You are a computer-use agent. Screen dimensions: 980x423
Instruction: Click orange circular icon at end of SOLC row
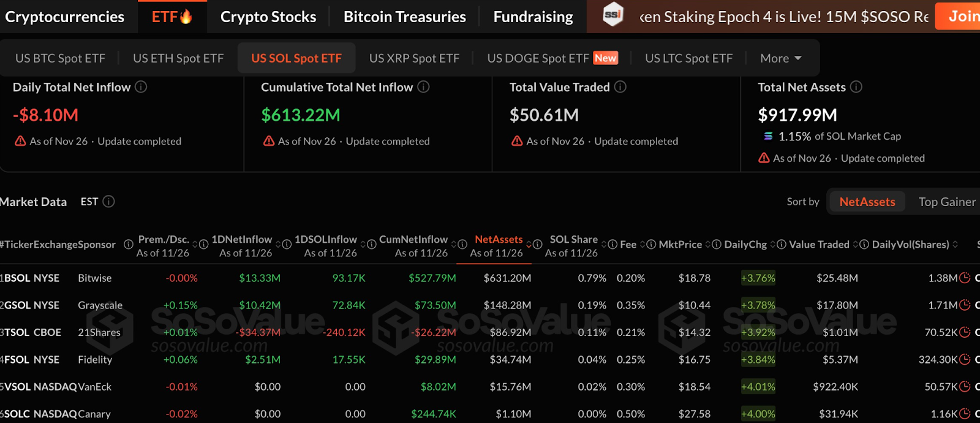[x=965, y=414]
